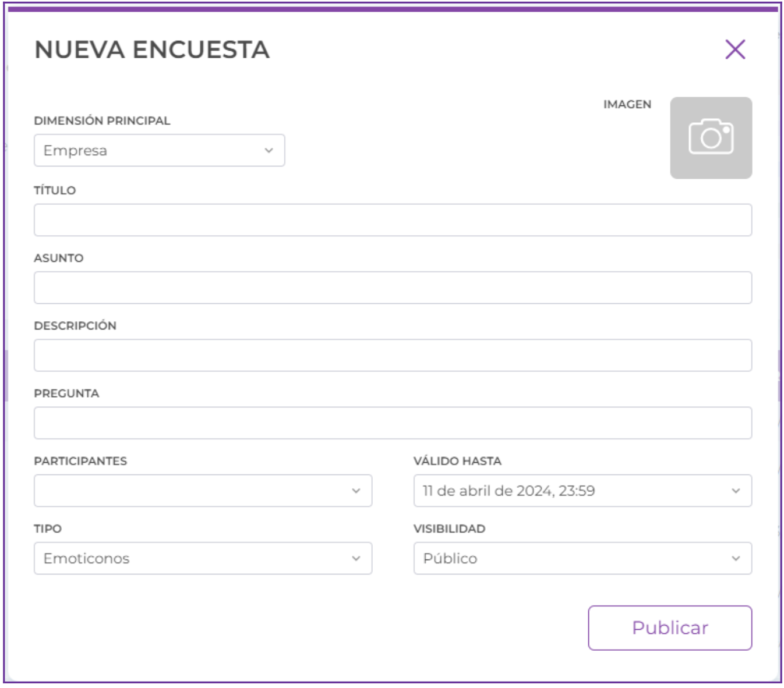
Task: Change Visibilidad dropdown from Público
Action: pos(582,558)
